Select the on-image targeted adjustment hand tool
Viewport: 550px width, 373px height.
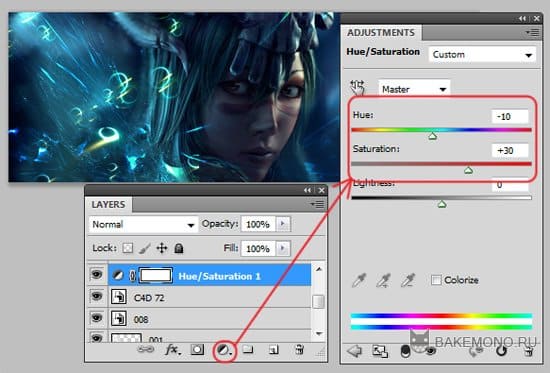pyautogui.click(x=357, y=87)
